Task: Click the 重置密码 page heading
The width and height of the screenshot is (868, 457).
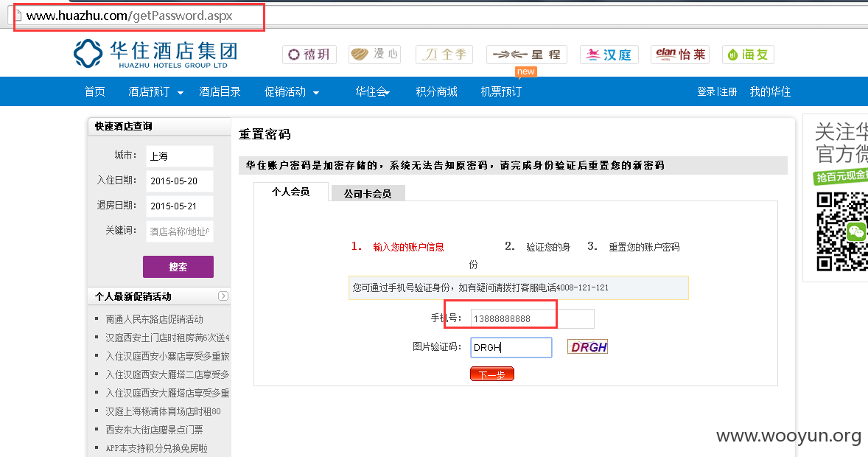Action: 265,134
